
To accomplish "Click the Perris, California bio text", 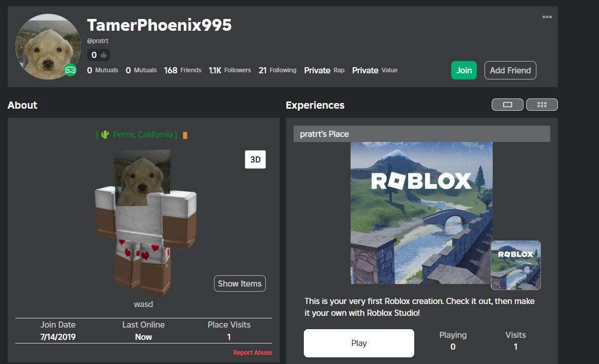I will 143,134.
